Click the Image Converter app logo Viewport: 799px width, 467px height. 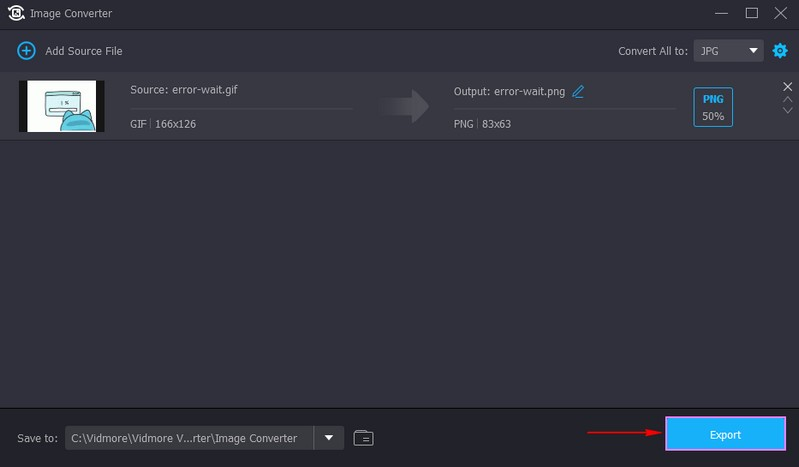pos(15,13)
